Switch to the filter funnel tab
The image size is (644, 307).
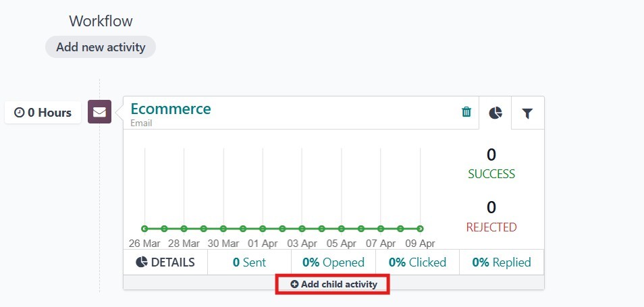[527, 113]
